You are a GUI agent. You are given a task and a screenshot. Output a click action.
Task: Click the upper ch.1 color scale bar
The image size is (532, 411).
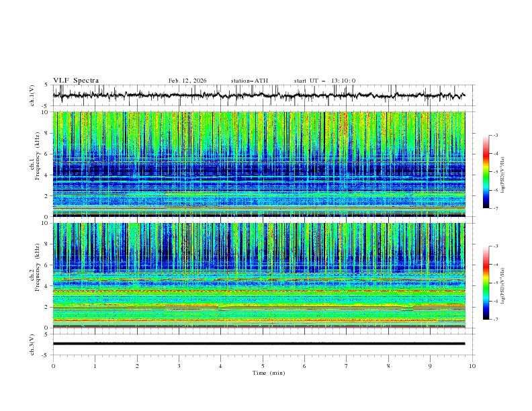click(486, 171)
